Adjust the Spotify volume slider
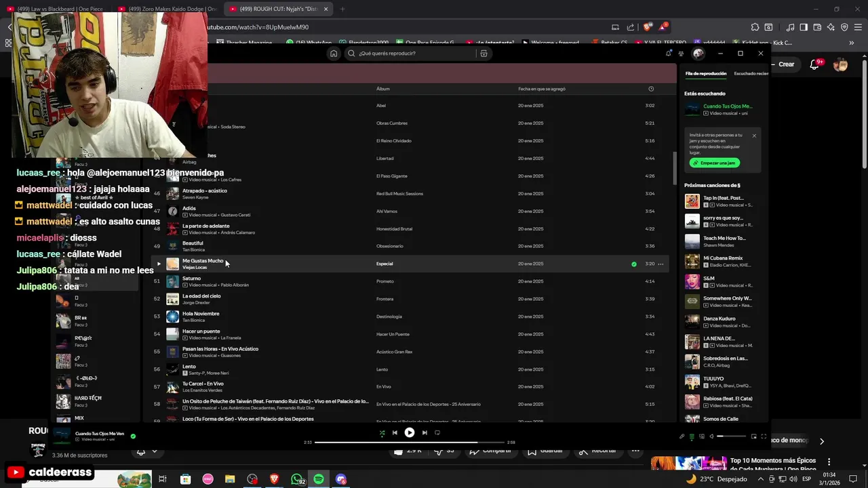The width and height of the screenshot is (868, 488). [x=731, y=436]
